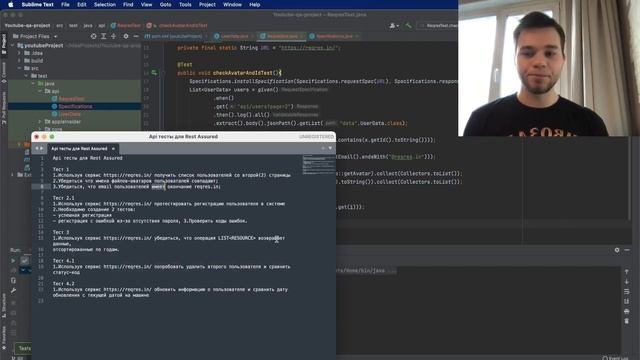This screenshot has height=360, width=640.
Task: Open the Project menu
Action: (x=207, y=4)
